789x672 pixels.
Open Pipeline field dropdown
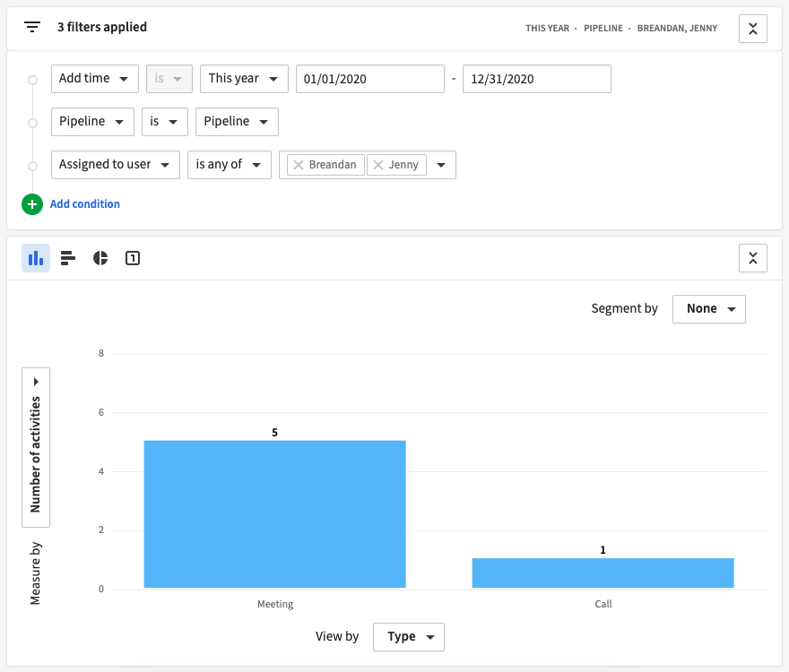point(92,122)
